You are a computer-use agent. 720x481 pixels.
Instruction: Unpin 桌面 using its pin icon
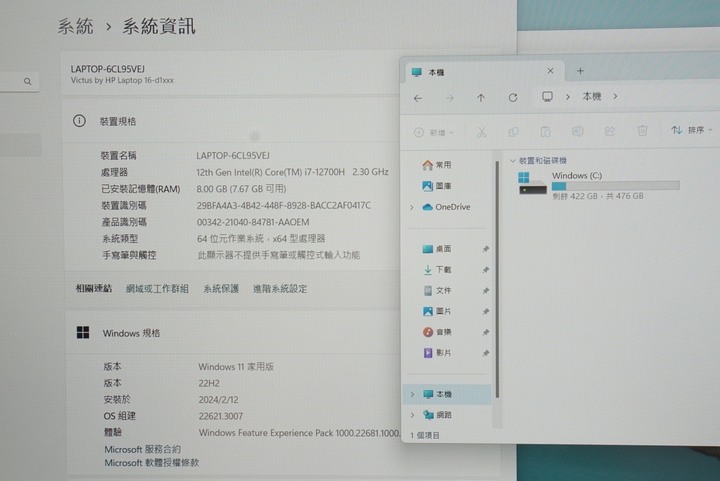pos(486,249)
